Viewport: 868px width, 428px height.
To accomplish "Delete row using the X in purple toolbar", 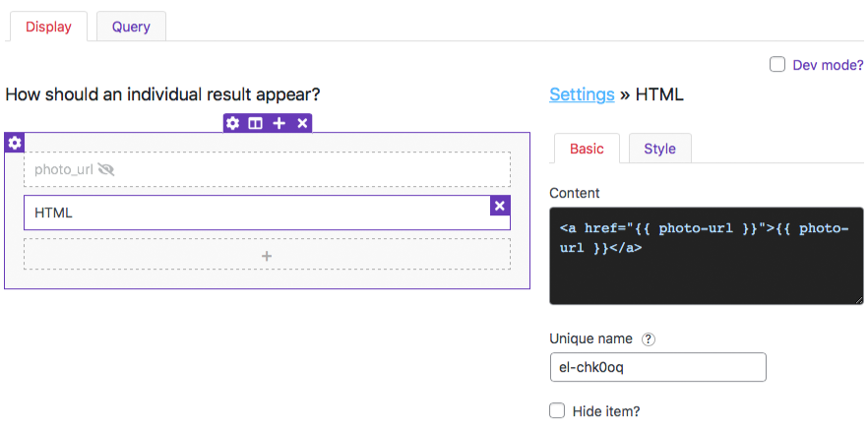I will click(x=302, y=123).
